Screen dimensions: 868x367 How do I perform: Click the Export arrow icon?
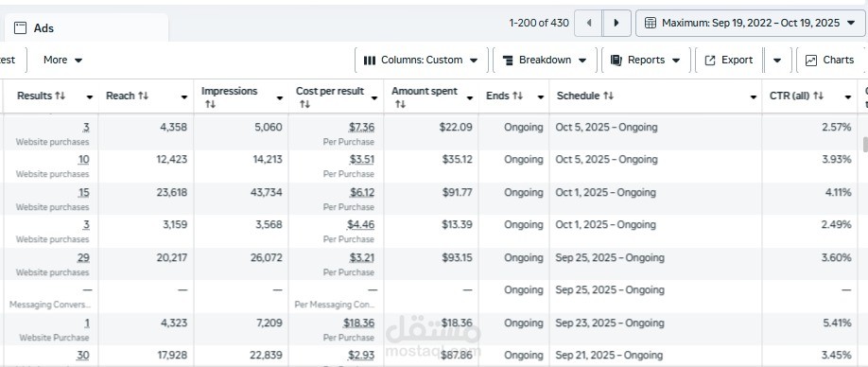[710, 61]
